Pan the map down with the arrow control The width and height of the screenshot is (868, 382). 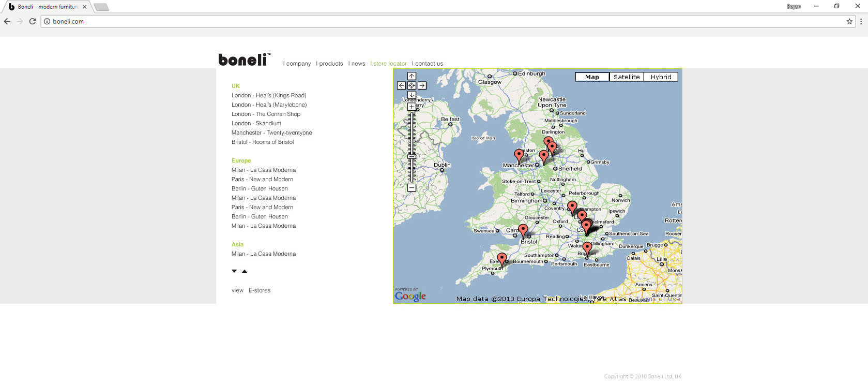[x=412, y=95]
